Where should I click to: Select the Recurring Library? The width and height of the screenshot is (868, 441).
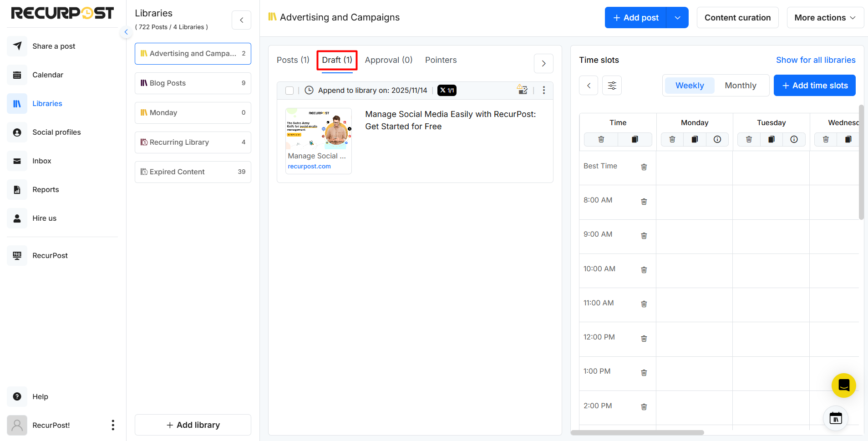point(193,142)
